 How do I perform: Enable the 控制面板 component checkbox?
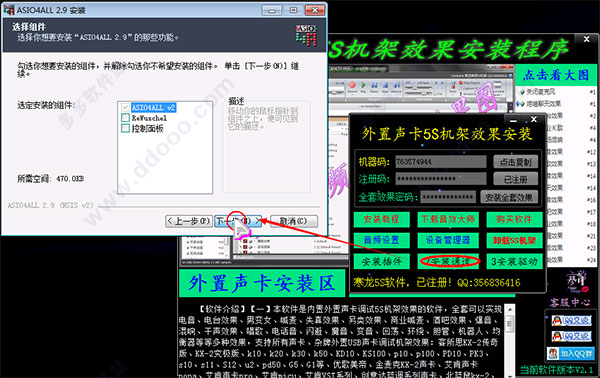click(125, 128)
